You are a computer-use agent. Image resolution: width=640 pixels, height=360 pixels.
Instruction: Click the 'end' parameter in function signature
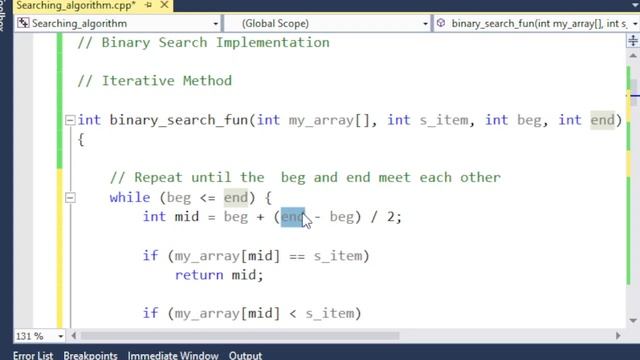602,120
